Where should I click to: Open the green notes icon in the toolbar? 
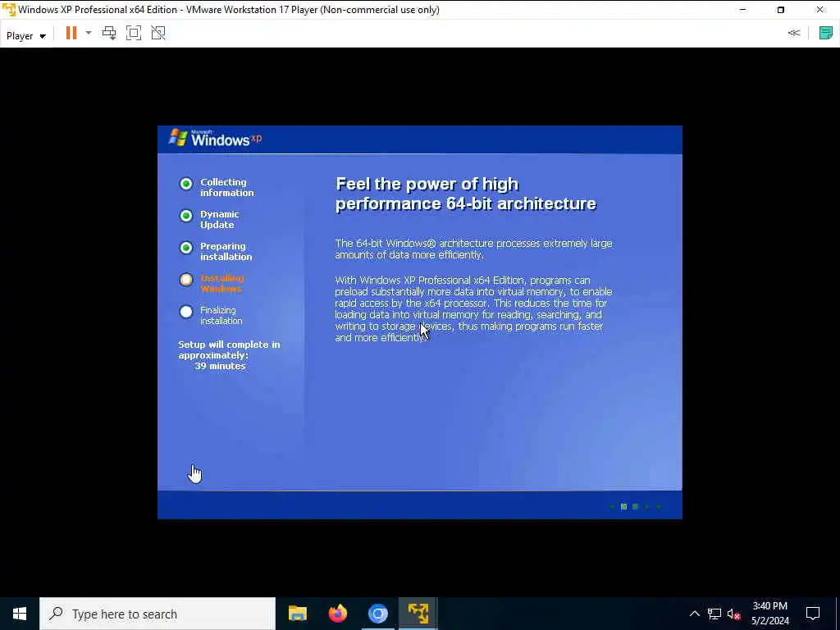(825, 33)
